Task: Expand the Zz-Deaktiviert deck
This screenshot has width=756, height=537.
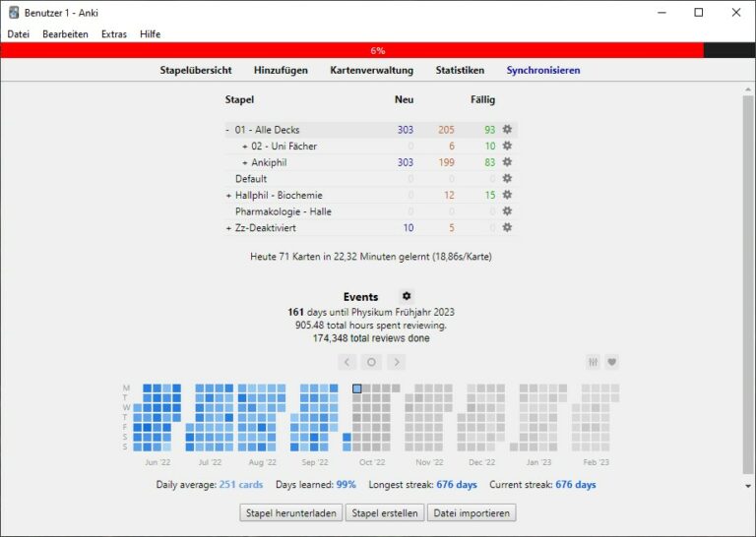Action: tap(229, 228)
